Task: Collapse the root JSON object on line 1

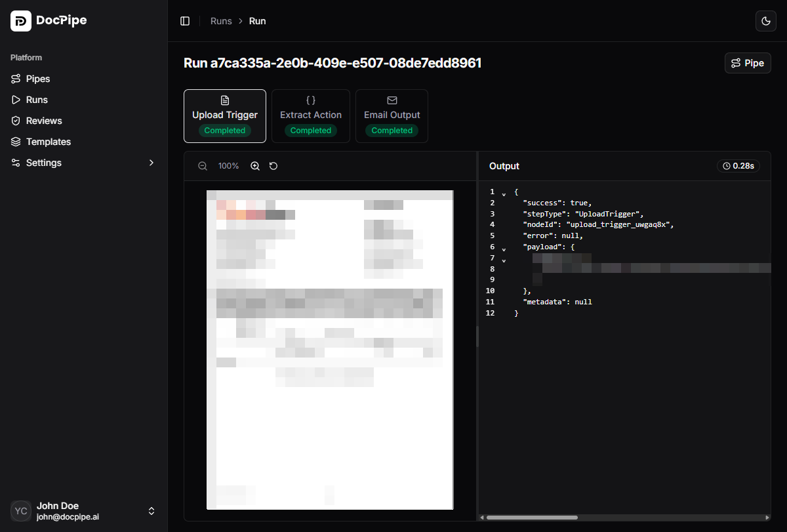Action: [504, 192]
